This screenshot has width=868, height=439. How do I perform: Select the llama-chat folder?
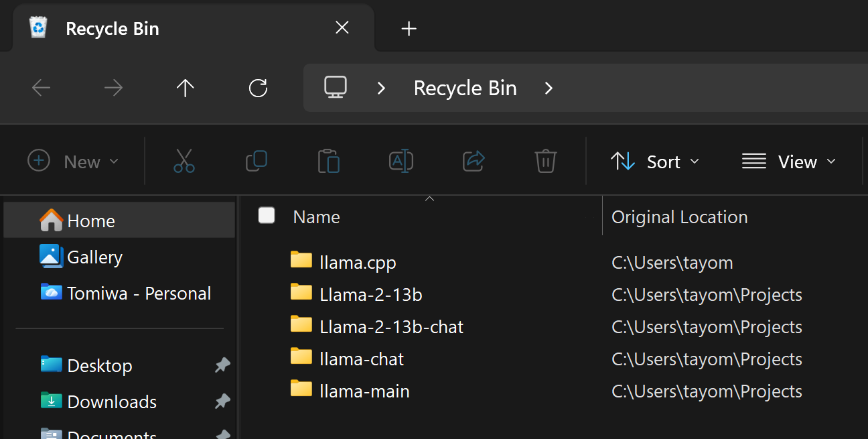[362, 359]
